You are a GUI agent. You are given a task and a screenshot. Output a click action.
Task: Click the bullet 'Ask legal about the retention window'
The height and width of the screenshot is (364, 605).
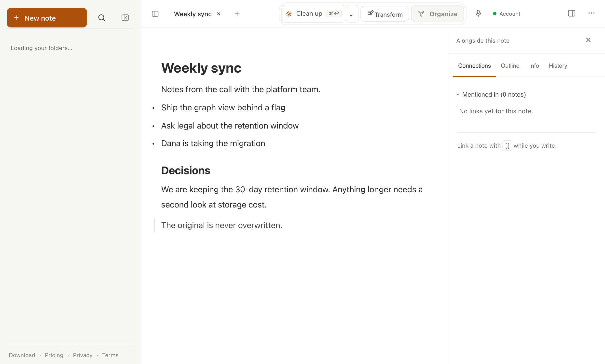coord(230,126)
